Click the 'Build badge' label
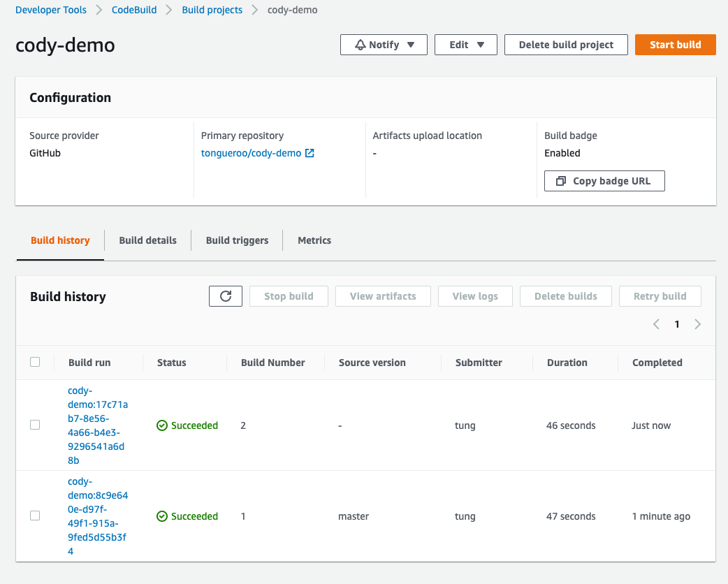This screenshot has width=728, height=584. pos(571,136)
